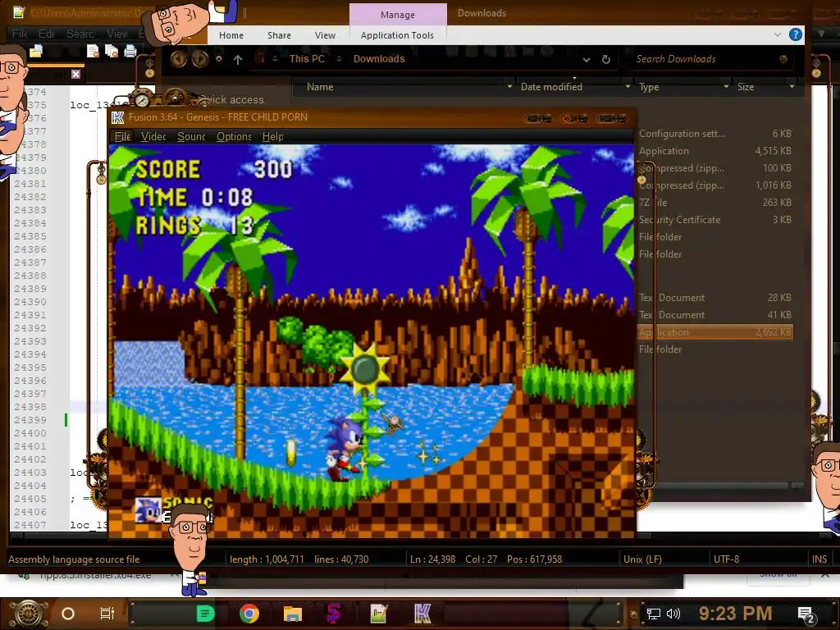Select the 100 KB Compressed (zipped) row
The height and width of the screenshot is (630, 840).
click(x=715, y=167)
